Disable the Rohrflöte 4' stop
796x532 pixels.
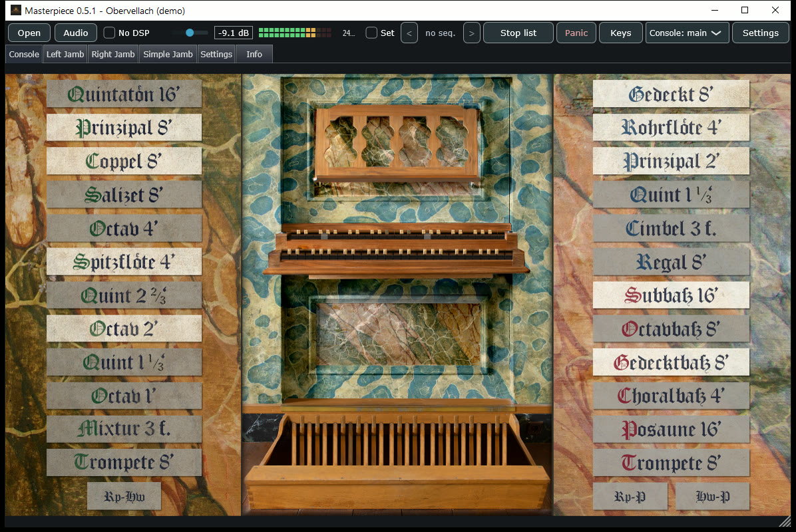click(671, 127)
